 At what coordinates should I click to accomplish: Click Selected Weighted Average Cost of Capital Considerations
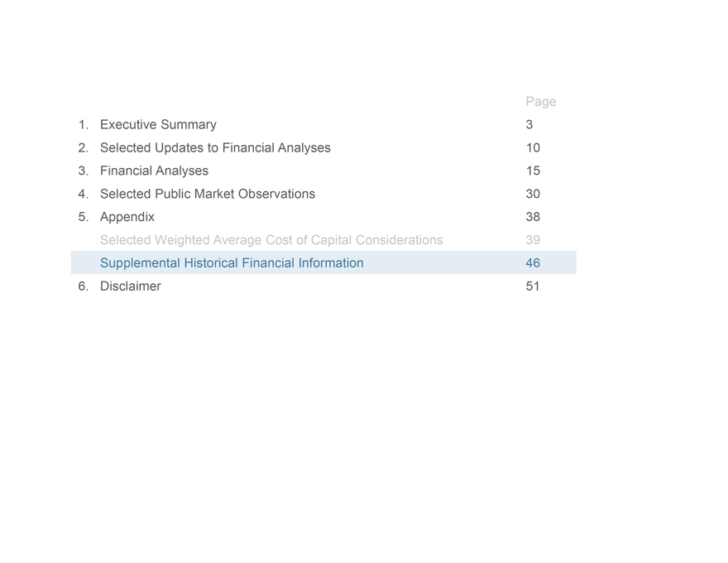coord(271,241)
